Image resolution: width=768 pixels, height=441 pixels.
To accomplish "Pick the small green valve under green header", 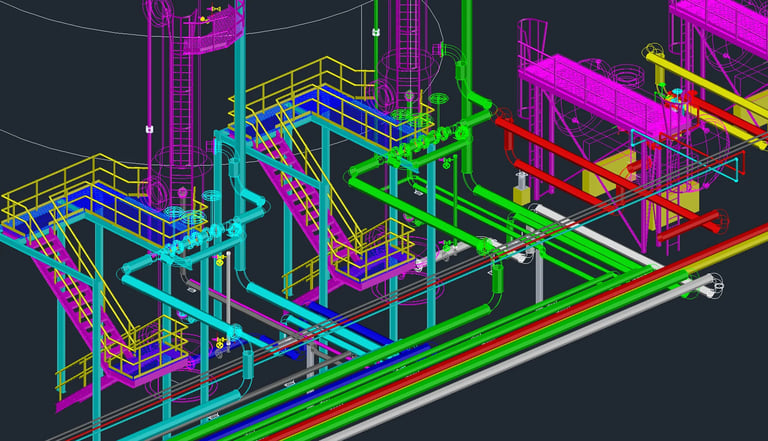I will click(x=446, y=164).
